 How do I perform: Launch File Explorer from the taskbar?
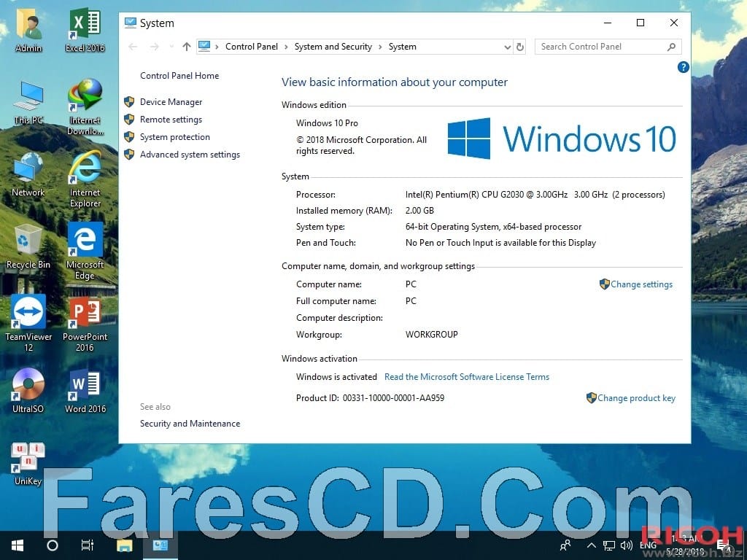tap(124, 545)
